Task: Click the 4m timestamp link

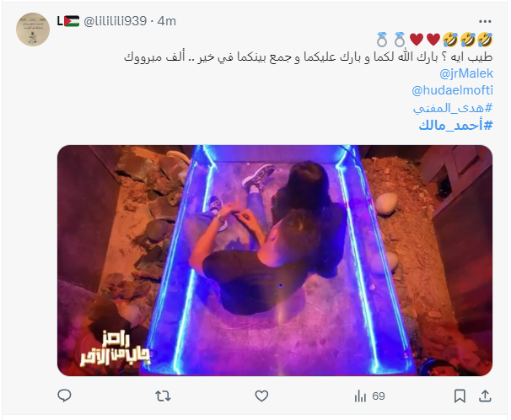Action: (x=166, y=21)
